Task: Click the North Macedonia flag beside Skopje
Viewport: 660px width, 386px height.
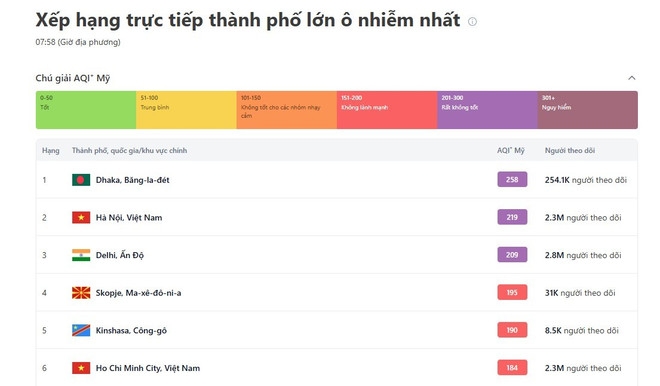Action: pyautogui.click(x=81, y=293)
